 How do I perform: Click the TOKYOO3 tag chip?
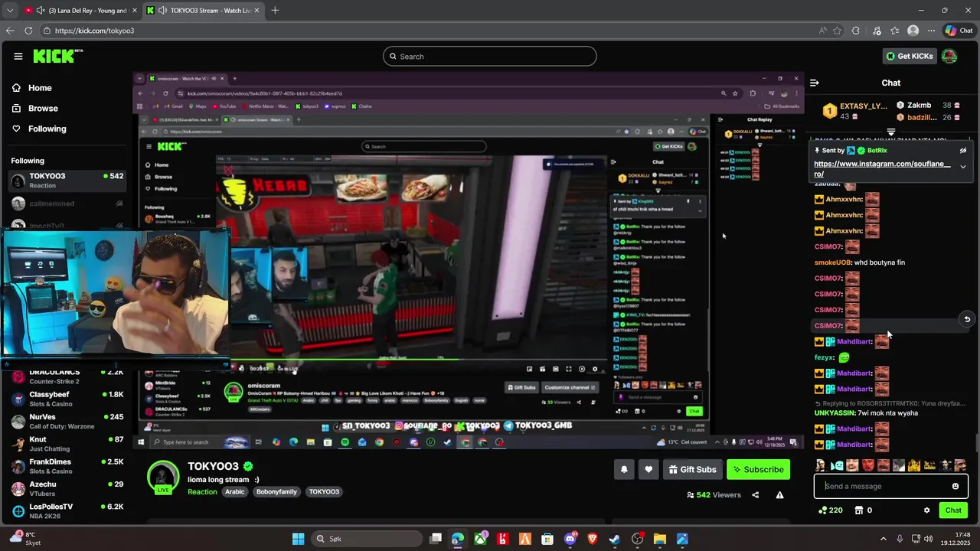pos(324,491)
